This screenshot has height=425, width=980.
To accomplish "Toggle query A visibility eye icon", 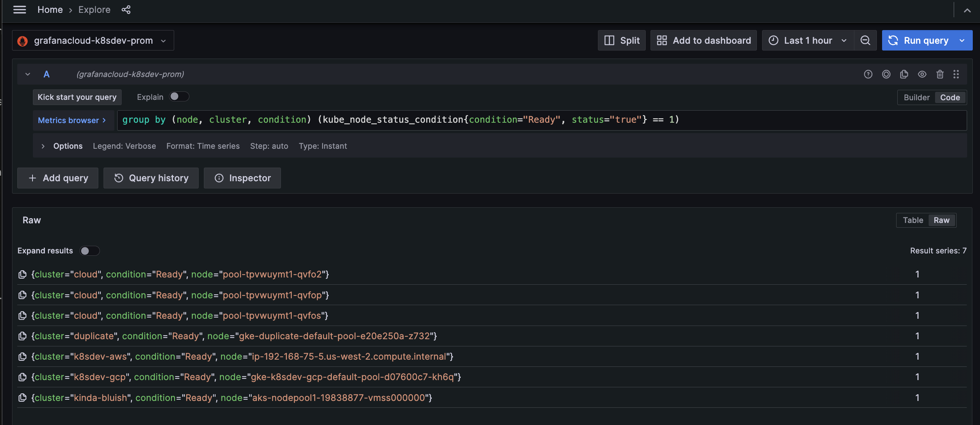I will pyautogui.click(x=922, y=74).
